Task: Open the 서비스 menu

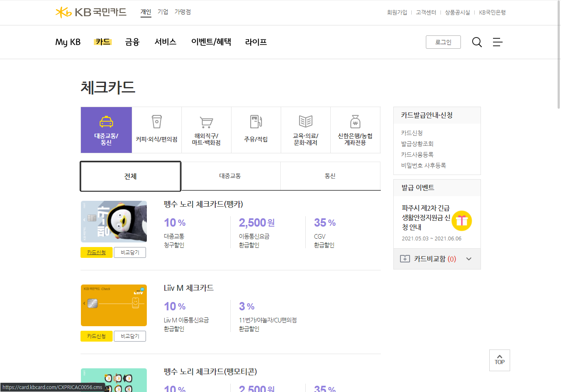Action: pyautogui.click(x=165, y=42)
